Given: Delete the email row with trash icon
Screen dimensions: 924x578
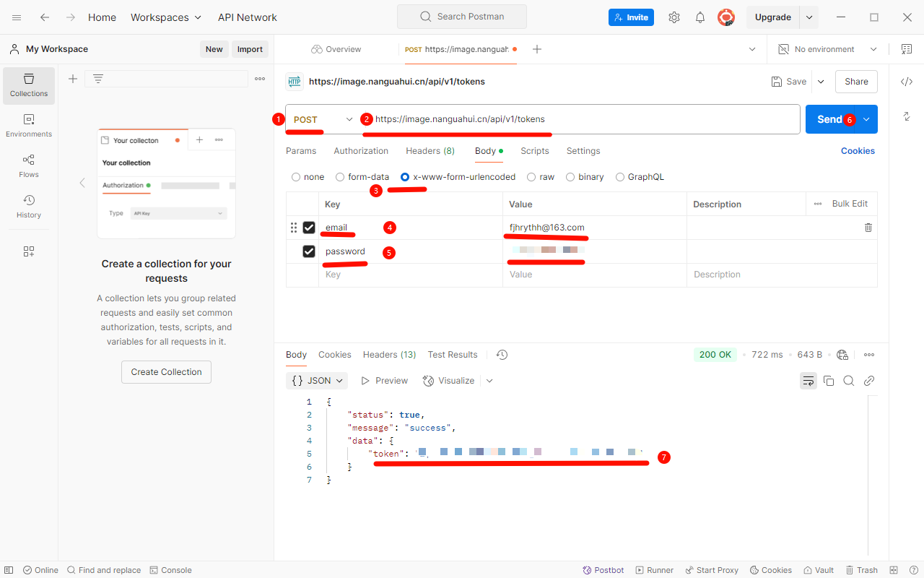Looking at the screenshot, I should (868, 228).
